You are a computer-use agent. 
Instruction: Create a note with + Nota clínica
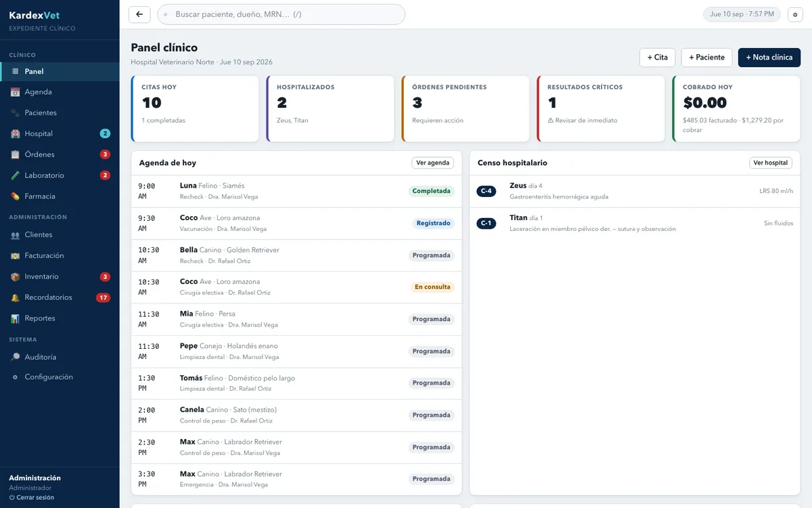click(x=769, y=58)
